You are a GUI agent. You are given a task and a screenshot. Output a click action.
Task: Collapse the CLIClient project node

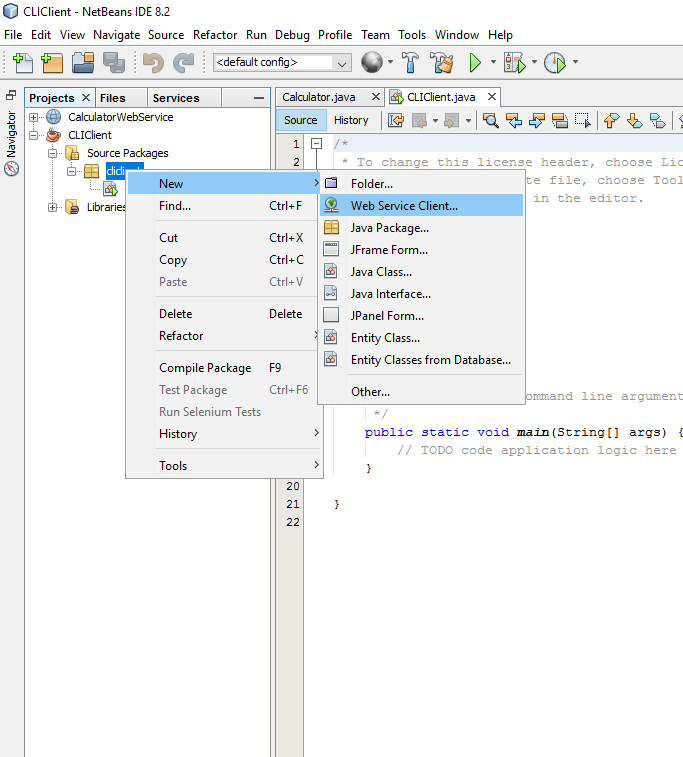33,135
